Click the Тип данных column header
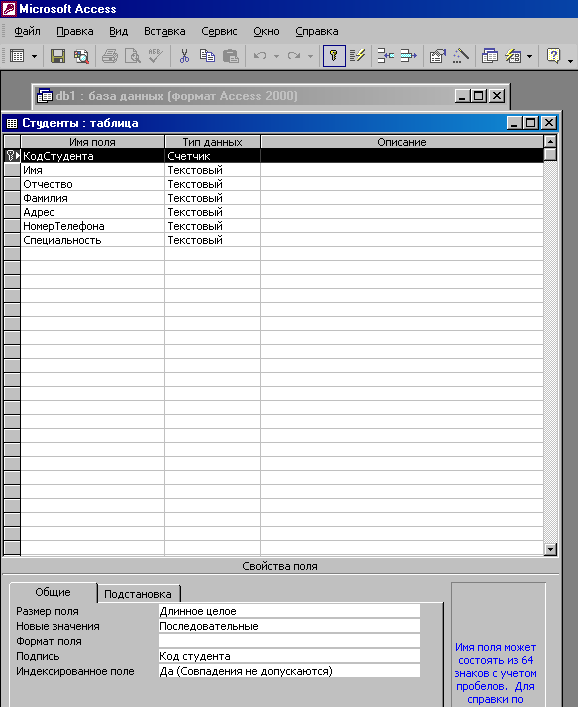578x707 pixels. (212, 142)
